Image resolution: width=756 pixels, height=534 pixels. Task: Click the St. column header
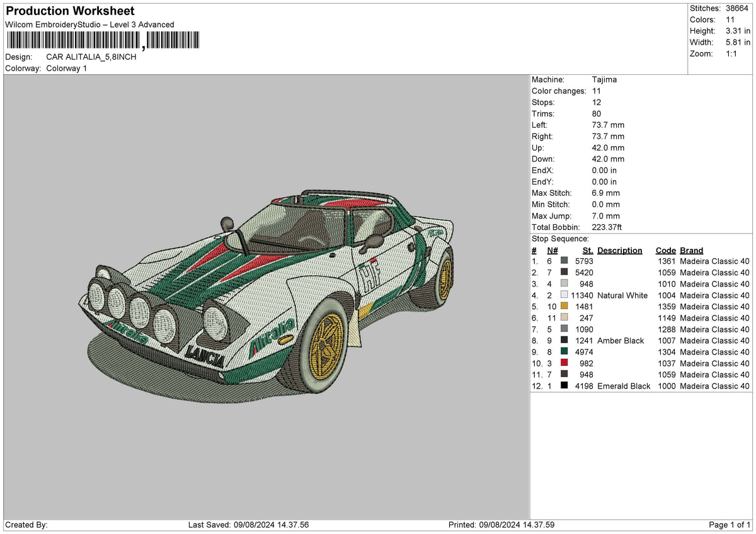click(588, 250)
